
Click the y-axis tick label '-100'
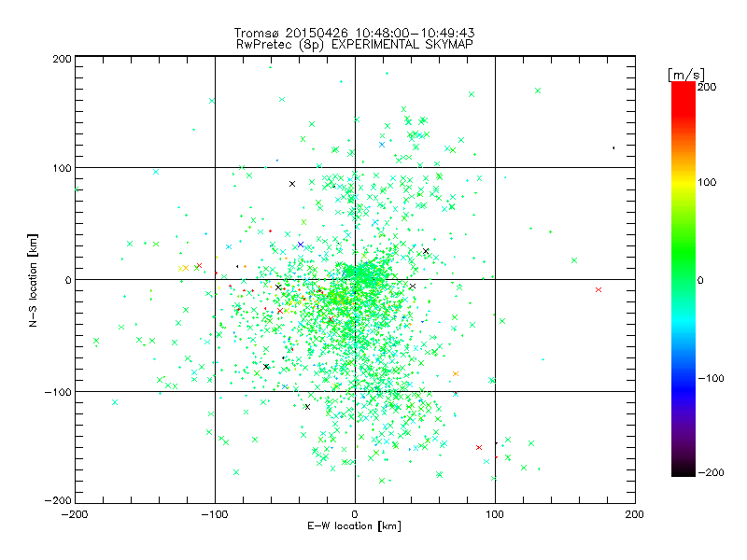(x=58, y=392)
